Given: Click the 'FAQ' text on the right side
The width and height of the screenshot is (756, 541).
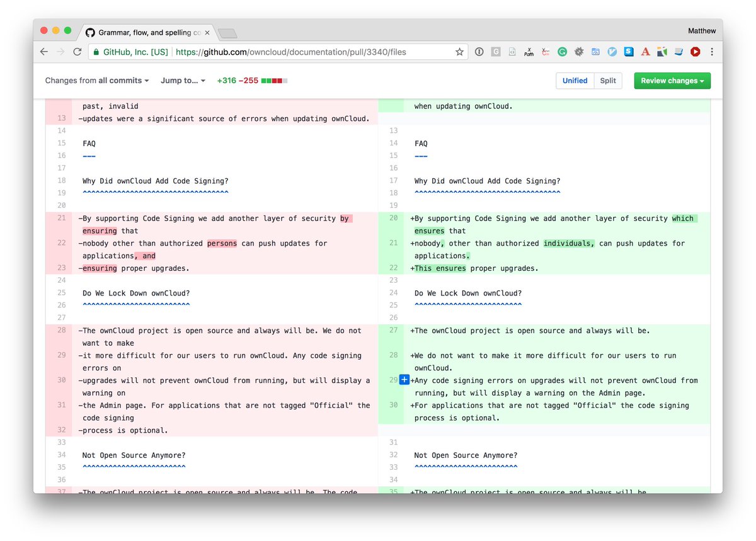Looking at the screenshot, I should pyautogui.click(x=421, y=144).
